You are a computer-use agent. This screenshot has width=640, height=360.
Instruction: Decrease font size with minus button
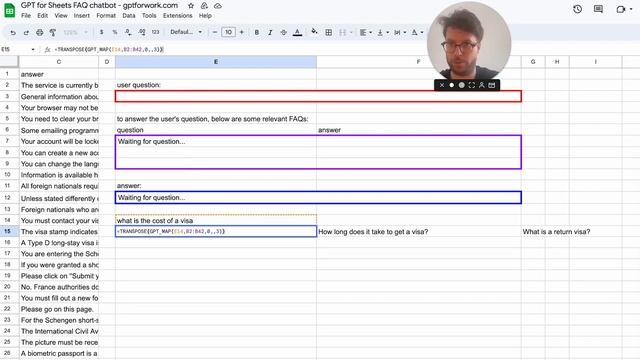[215, 32]
